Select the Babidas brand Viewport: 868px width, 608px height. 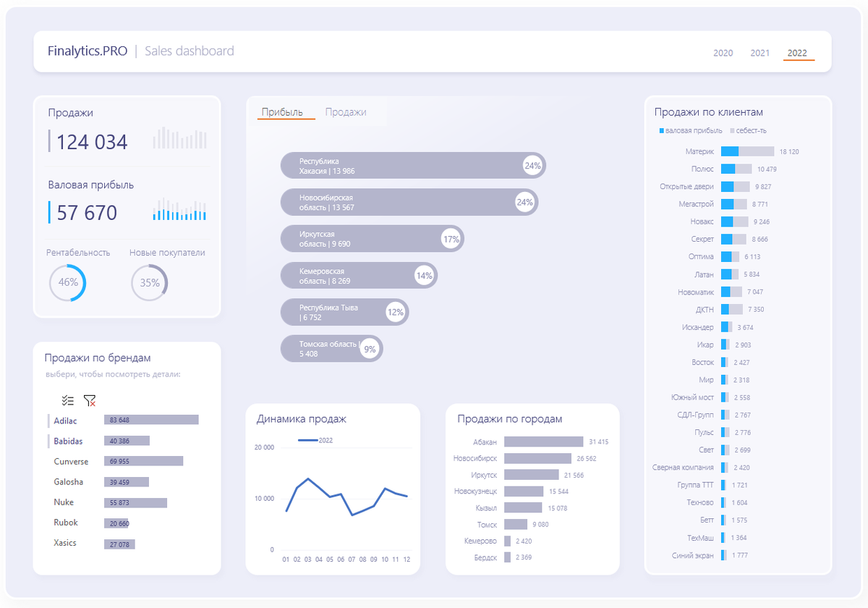(x=68, y=441)
